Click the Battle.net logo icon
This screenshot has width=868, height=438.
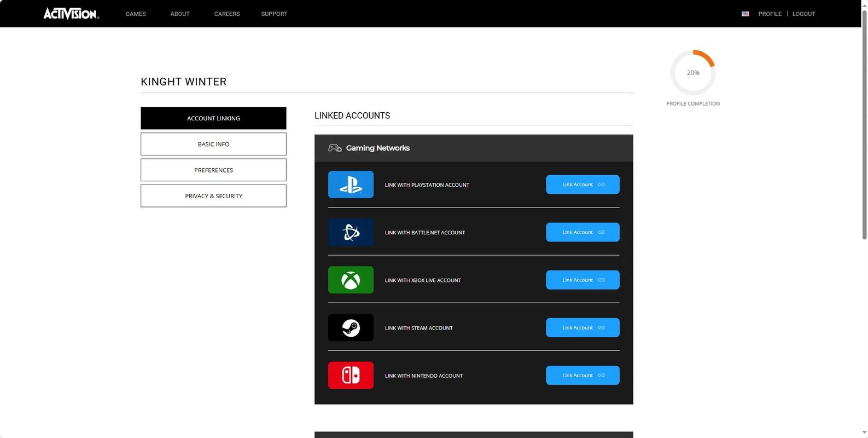[x=351, y=232]
